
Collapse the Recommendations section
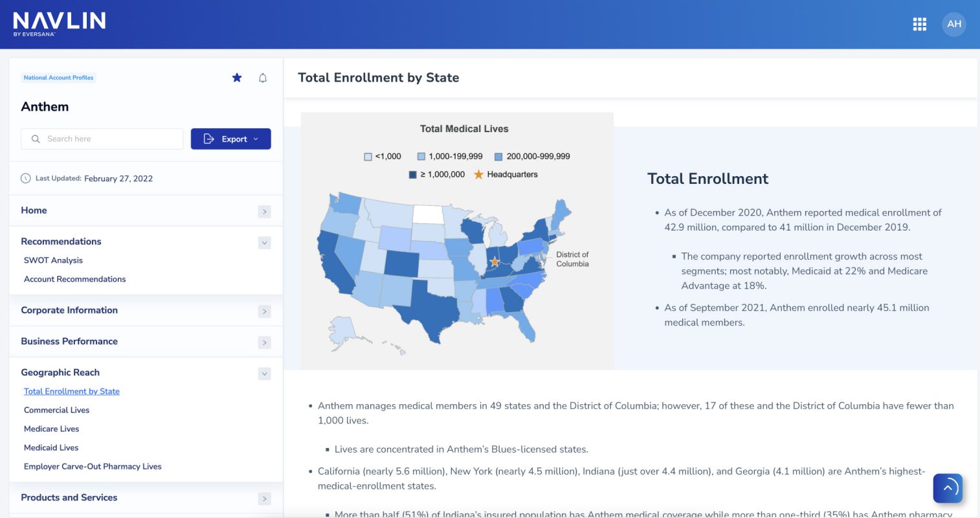coord(264,243)
